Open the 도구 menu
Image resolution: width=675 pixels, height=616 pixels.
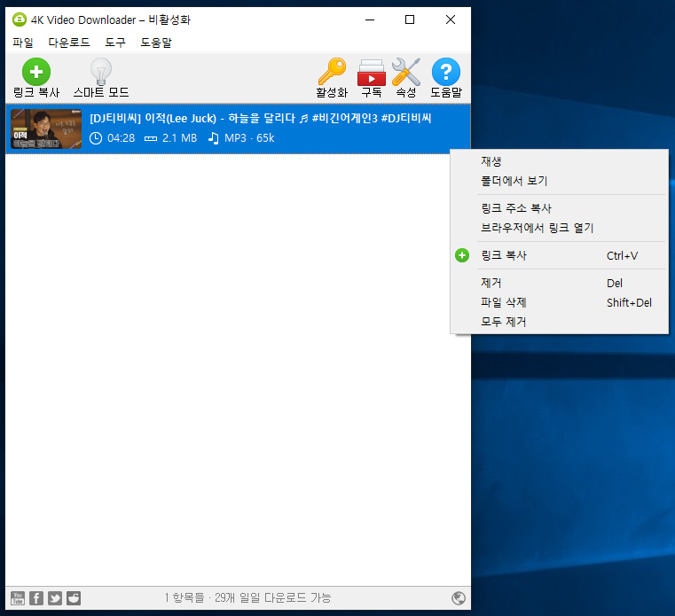[x=115, y=43]
